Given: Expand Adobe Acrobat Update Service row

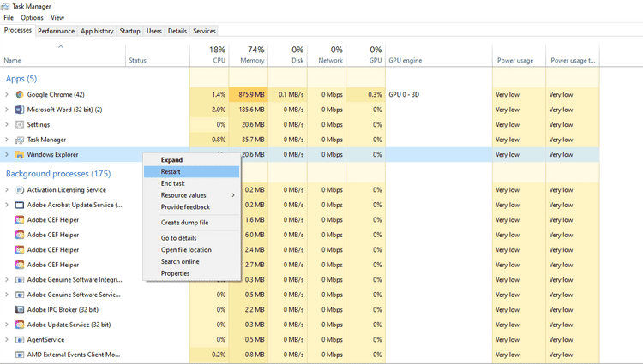Looking at the screenshot, I should click(7, 205).
